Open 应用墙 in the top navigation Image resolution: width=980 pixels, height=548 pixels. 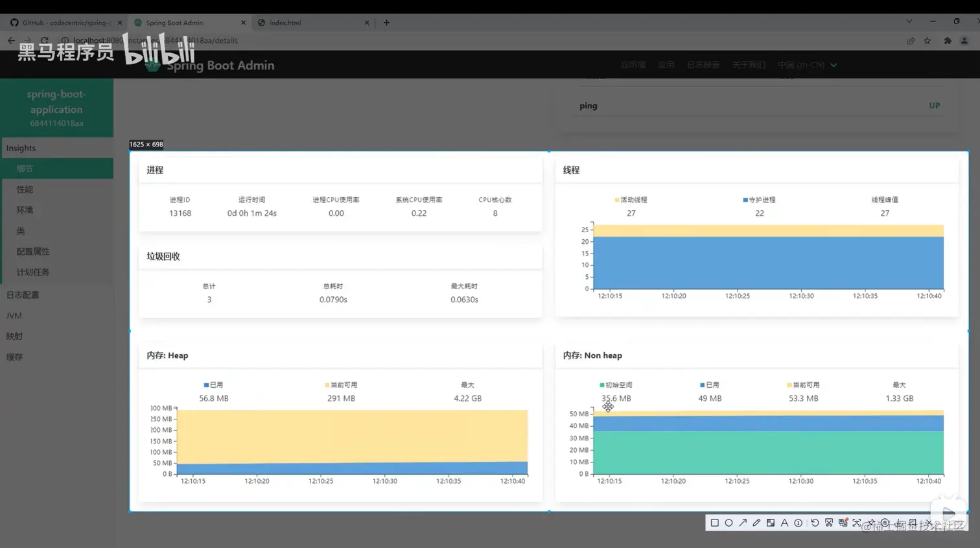pyautogui.click(x=633, y=65)
